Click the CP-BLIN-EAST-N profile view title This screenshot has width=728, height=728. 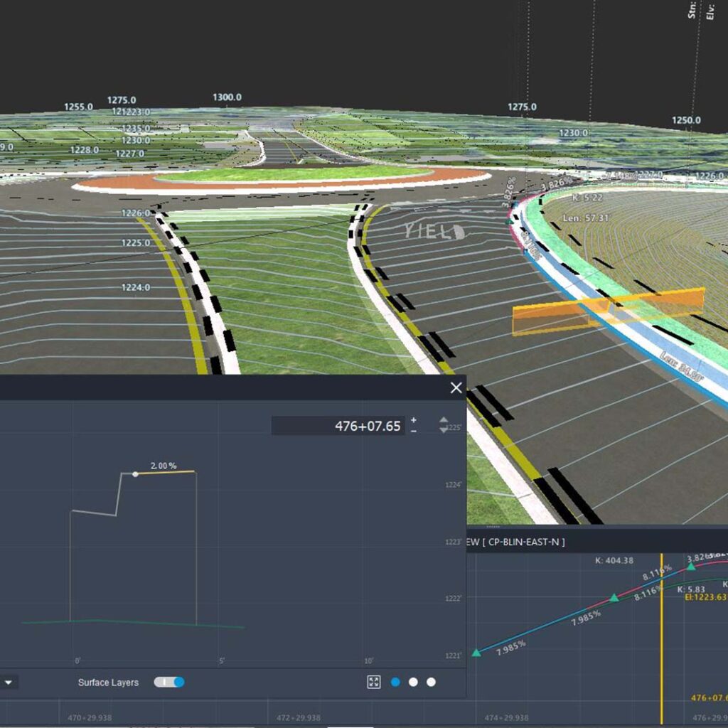click(x=519, y=542)
